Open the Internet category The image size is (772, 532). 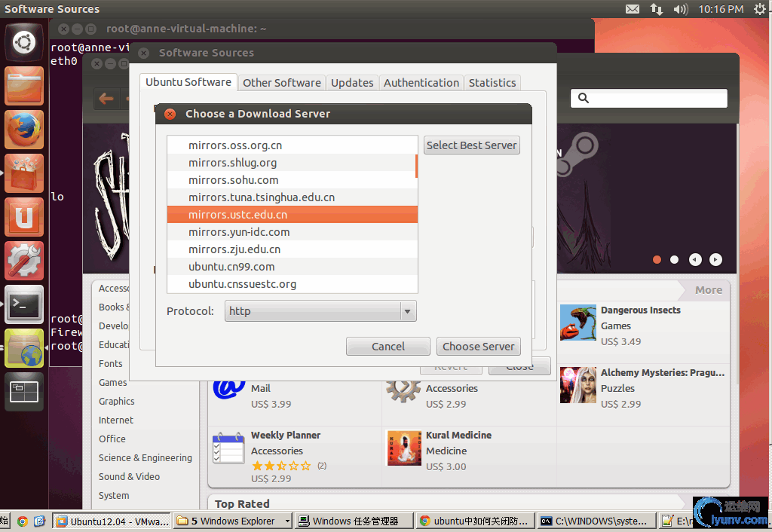pyautogui.click(x=115, y=420)
